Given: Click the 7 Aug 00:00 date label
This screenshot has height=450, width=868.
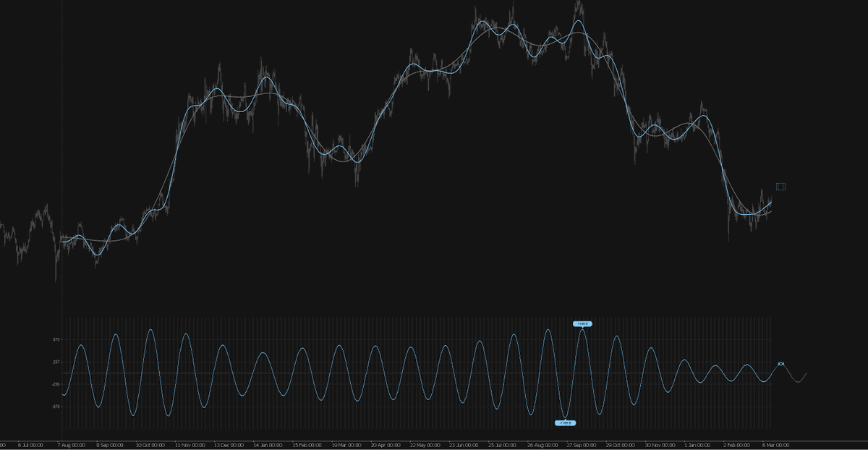Looking at the screenshot, I should coord(70,446).
